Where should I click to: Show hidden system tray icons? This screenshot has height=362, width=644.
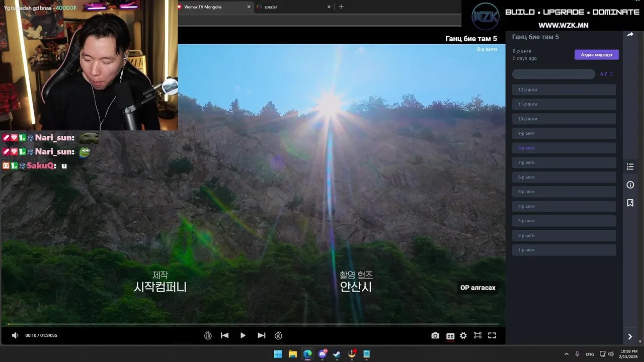(x=567, y=354)
